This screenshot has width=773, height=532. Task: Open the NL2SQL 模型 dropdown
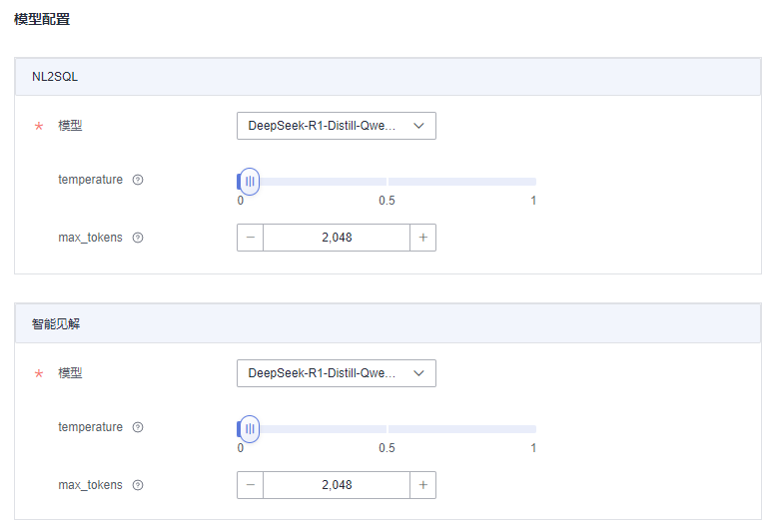pos(336,126)
